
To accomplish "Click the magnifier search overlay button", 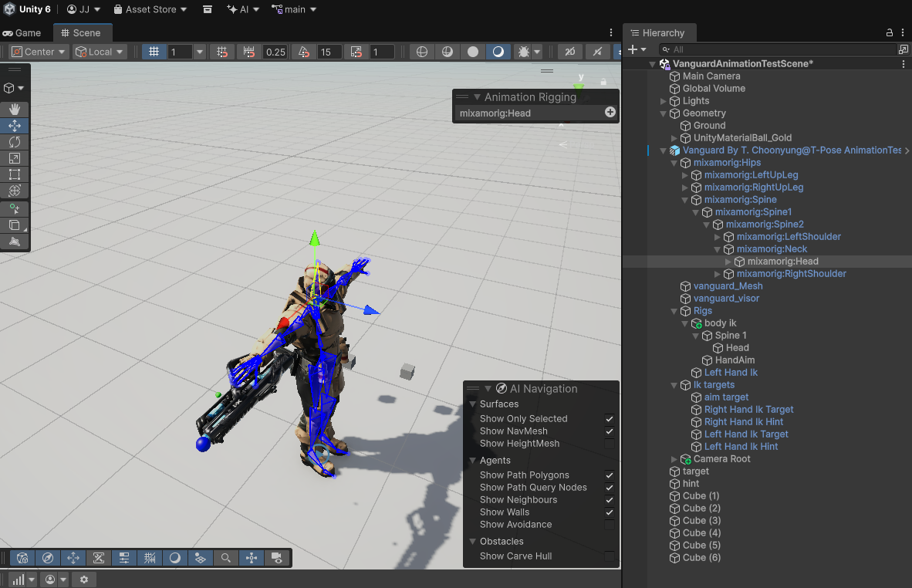I will [x=225, y=558].
